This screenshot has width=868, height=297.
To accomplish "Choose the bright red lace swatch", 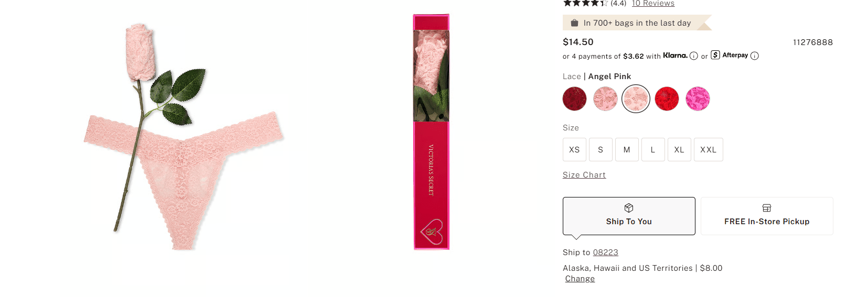I will 667,98.
